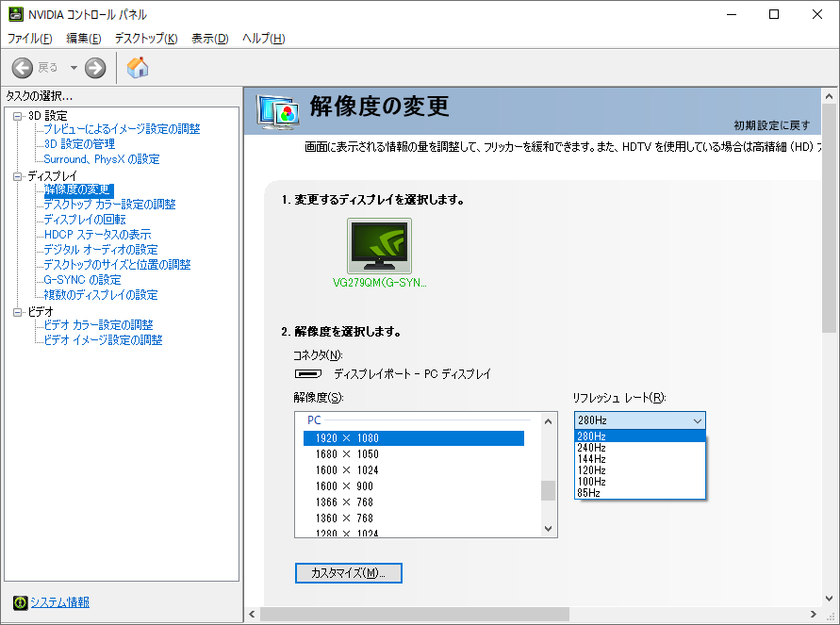
Task: Click the refresh rate combo box arrow
Action: 697,421
